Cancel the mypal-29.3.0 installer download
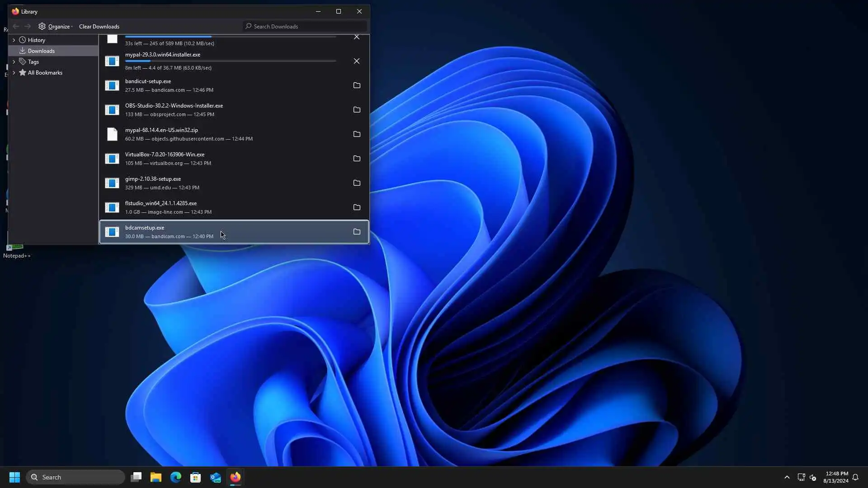 [356, 61]
